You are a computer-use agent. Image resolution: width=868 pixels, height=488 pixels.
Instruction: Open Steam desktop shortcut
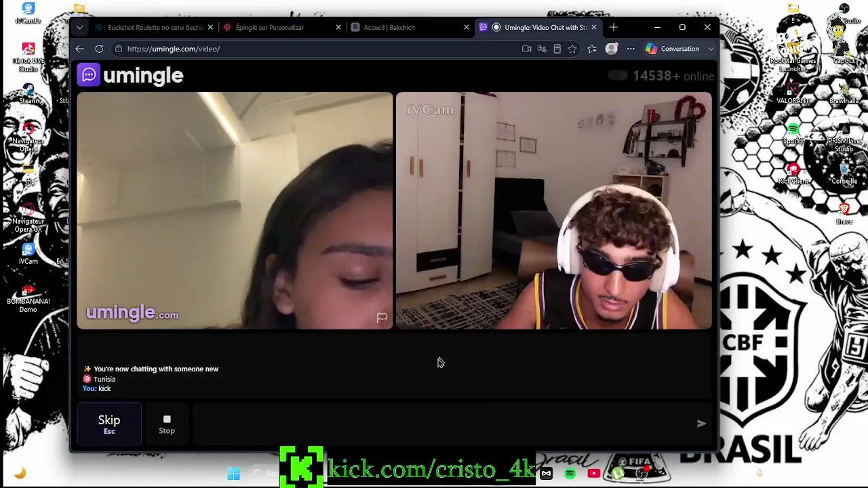point(28,94)
